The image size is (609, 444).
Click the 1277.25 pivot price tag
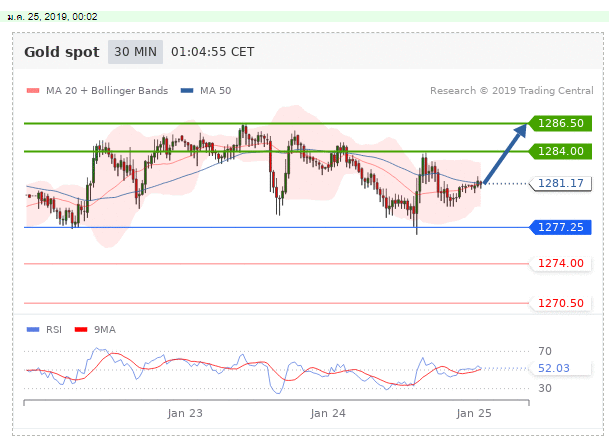click(x=561, y=227)
